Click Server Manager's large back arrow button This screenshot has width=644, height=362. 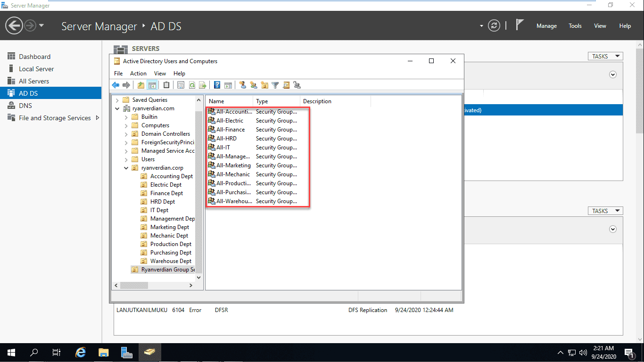pyautogui.click(x=14, y=25)
